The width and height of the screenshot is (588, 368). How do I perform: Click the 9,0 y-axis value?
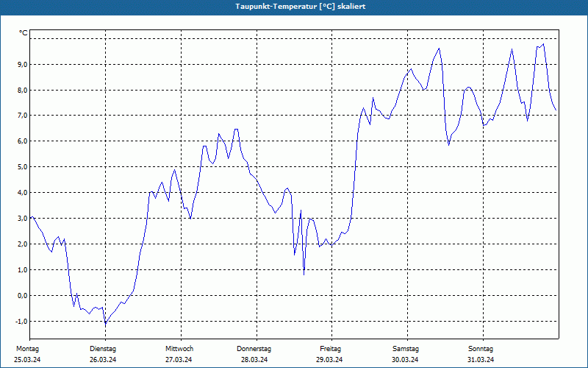(23, 64)
